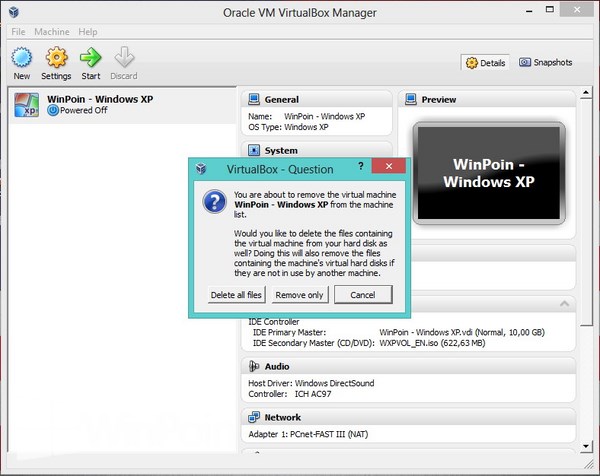Viewport: 600px width, 476px height.
Task: Open the File menu
Action: click(18, 32)
